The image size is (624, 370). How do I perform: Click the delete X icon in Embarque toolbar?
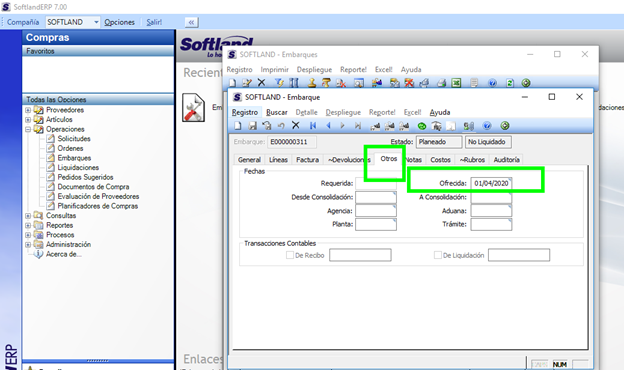click(296, 125)
